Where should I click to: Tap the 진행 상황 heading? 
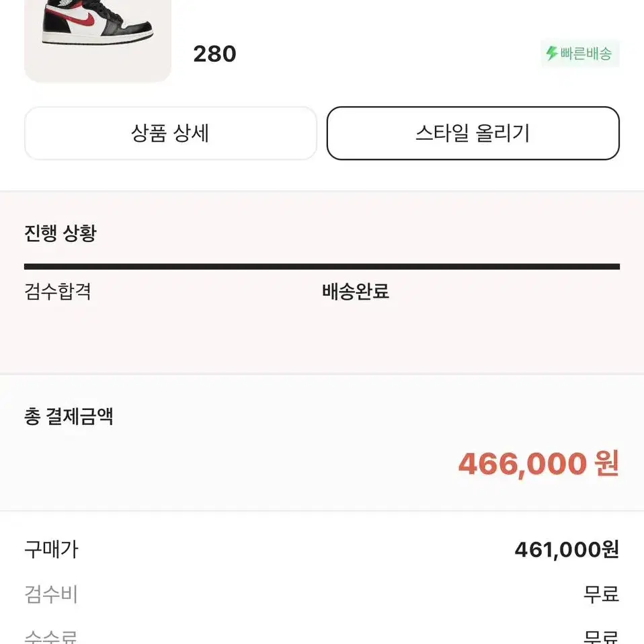point(61,233)
